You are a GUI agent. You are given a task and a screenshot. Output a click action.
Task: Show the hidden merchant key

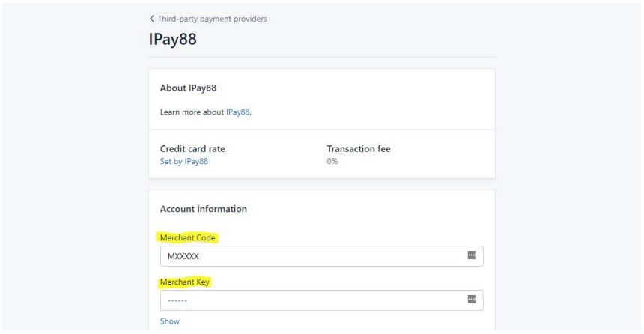click(x=170, y=321)
